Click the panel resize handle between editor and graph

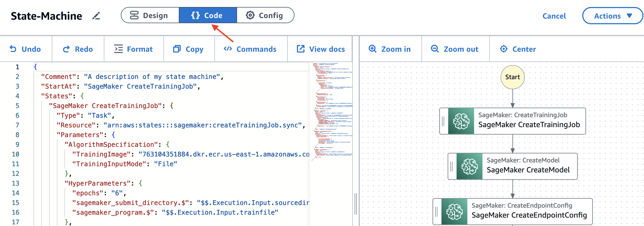pos(356,204)
